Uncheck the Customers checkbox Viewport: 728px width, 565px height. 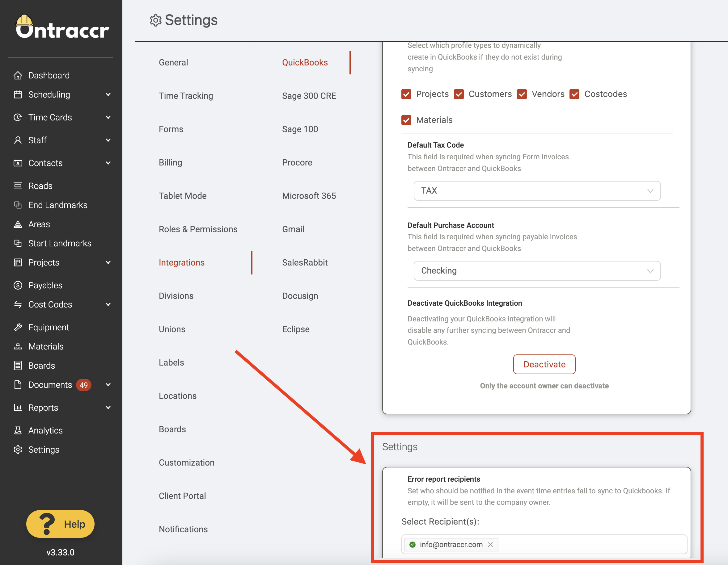(459, 94)
